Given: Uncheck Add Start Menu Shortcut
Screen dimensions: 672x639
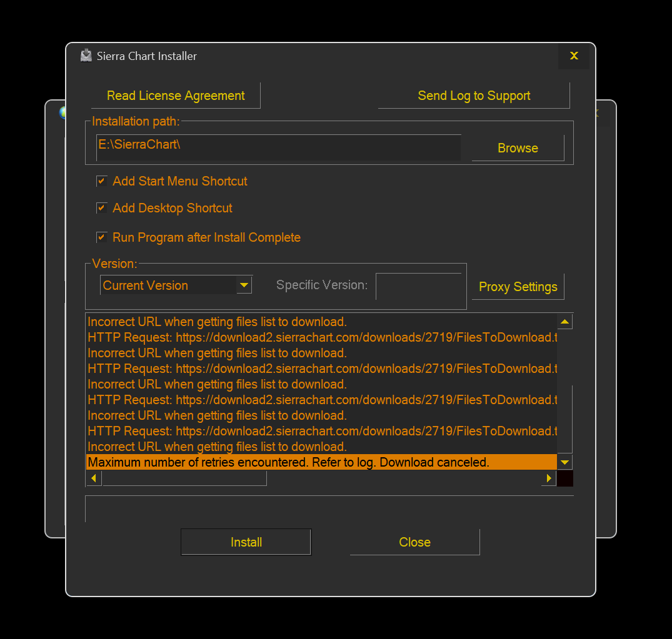Looking at the screenshot, I should point(101,181).
